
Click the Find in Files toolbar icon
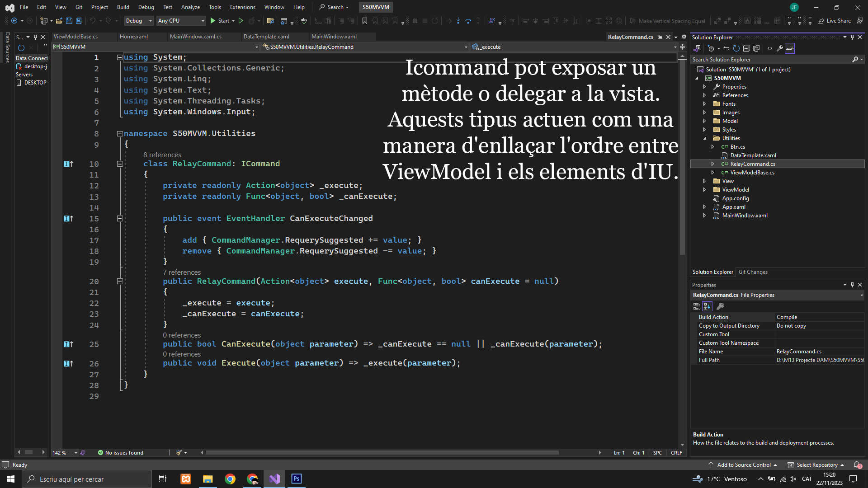[270, 21]
